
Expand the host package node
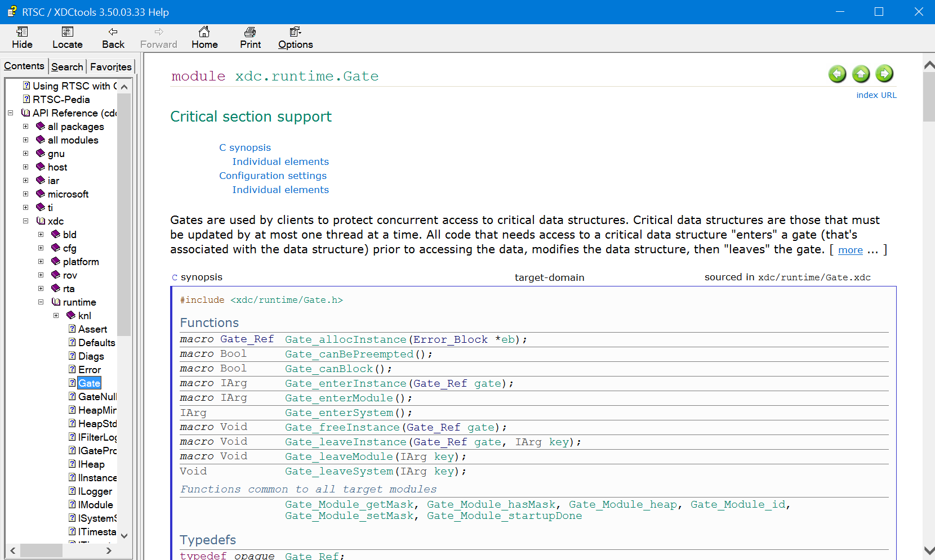[25, 167]
